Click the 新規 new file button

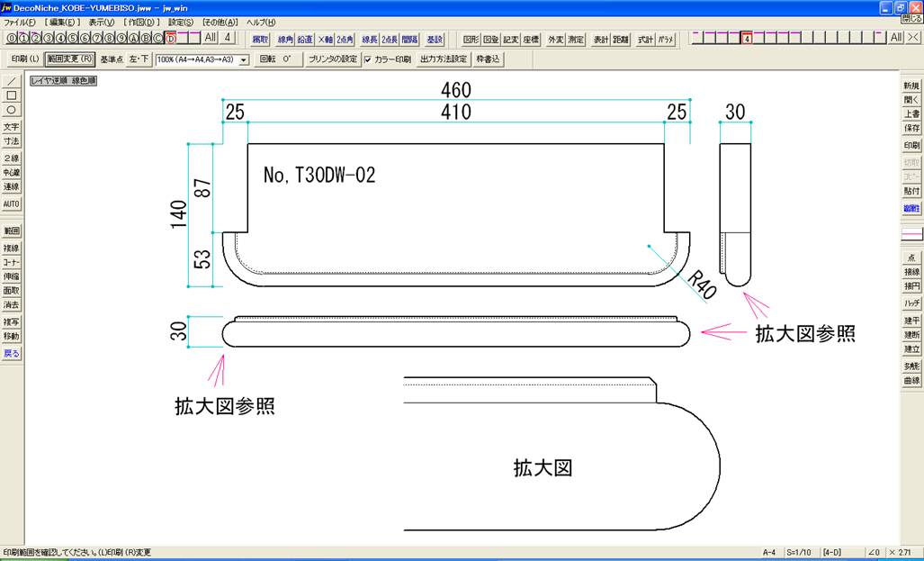click(911, 86)
